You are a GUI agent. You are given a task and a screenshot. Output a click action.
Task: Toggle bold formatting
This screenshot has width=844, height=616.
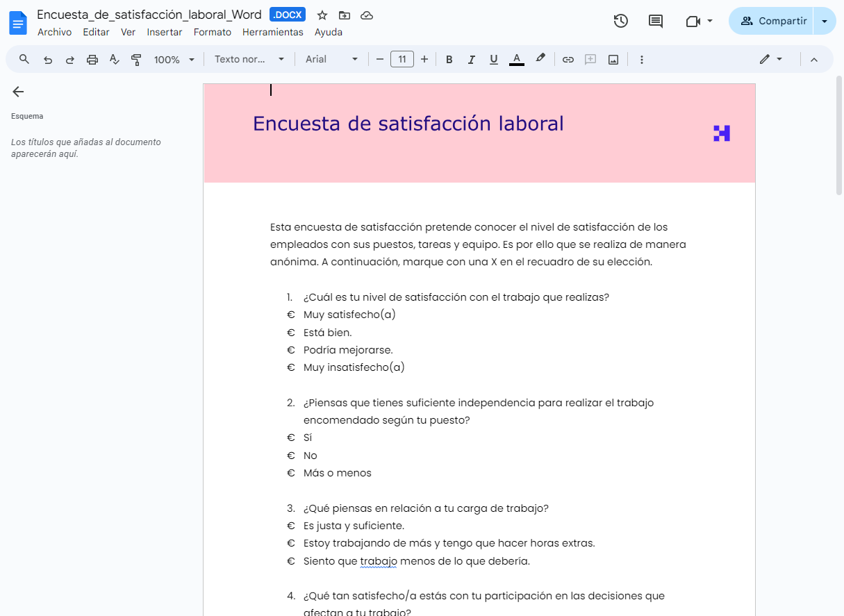[x=449, y=59]
